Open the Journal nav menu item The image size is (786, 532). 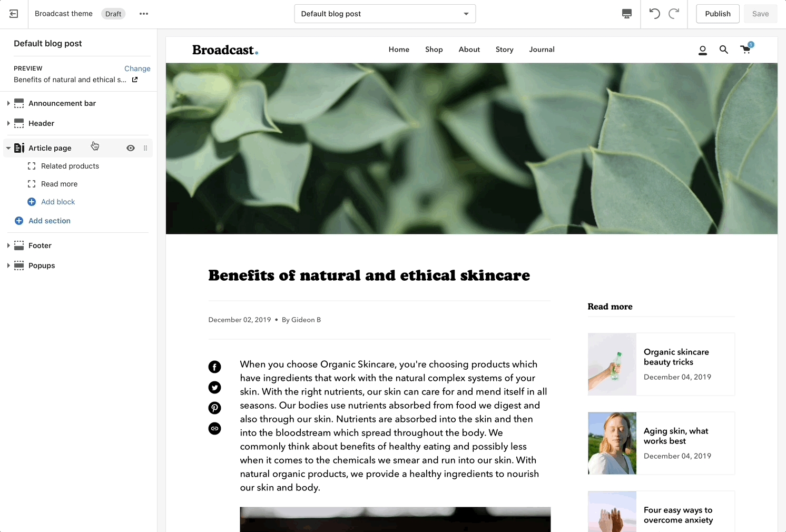542,50
